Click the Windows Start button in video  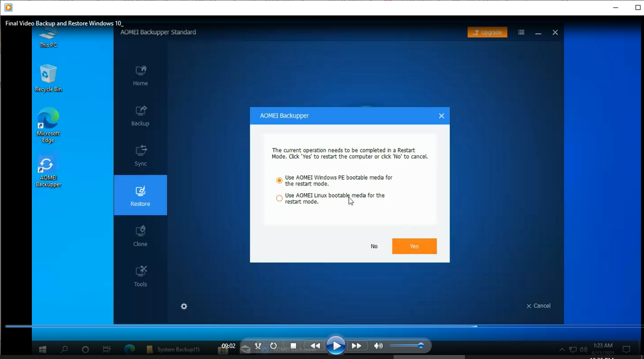coord(43,350)
